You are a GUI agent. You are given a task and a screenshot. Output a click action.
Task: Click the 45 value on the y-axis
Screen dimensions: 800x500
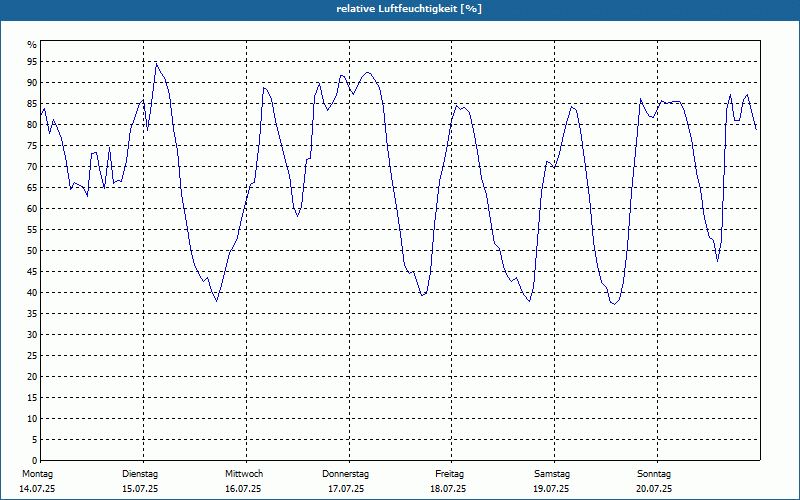point(32,271)
